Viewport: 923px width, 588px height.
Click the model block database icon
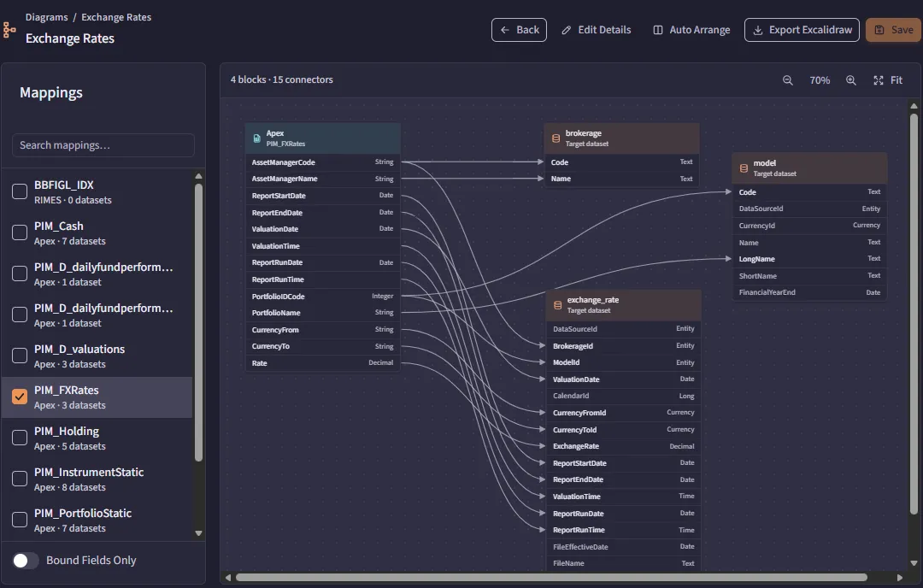[744, 168]
